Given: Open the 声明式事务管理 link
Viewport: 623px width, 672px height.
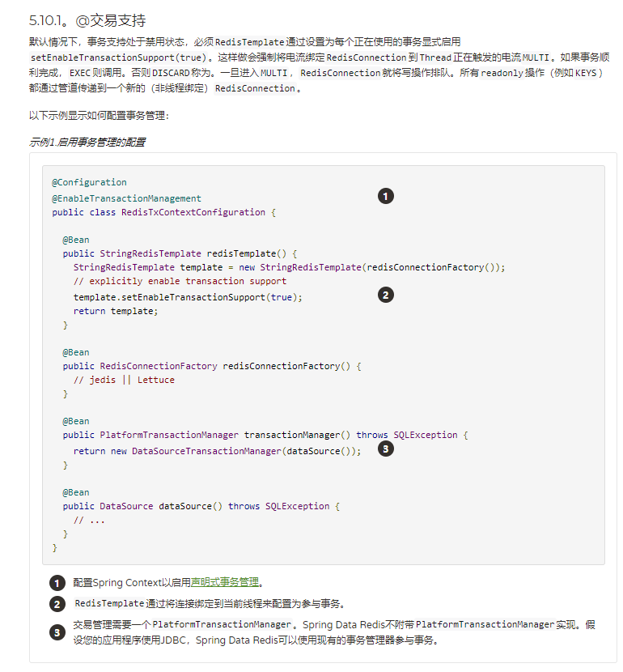Looking at the screenshot, I should coord(225,582).
